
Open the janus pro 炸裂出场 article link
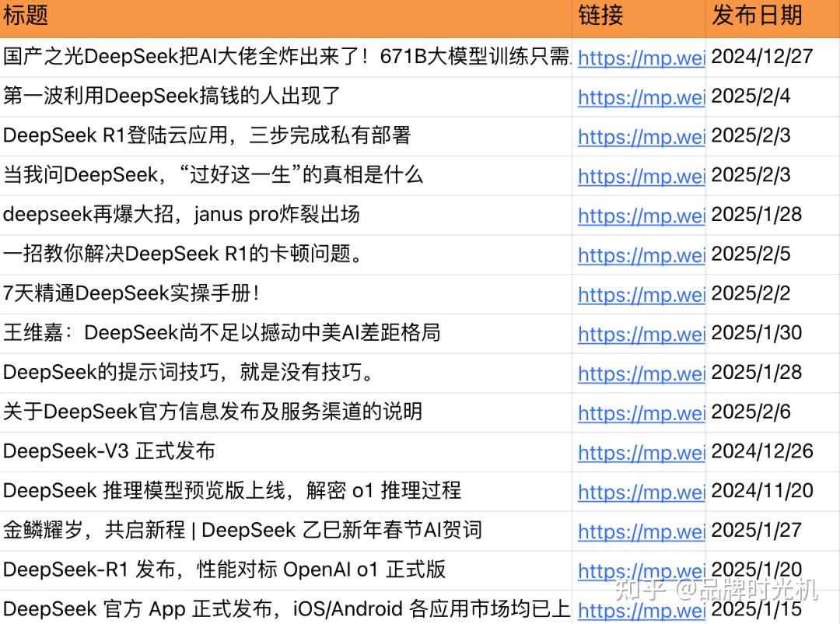coord(640,216)
